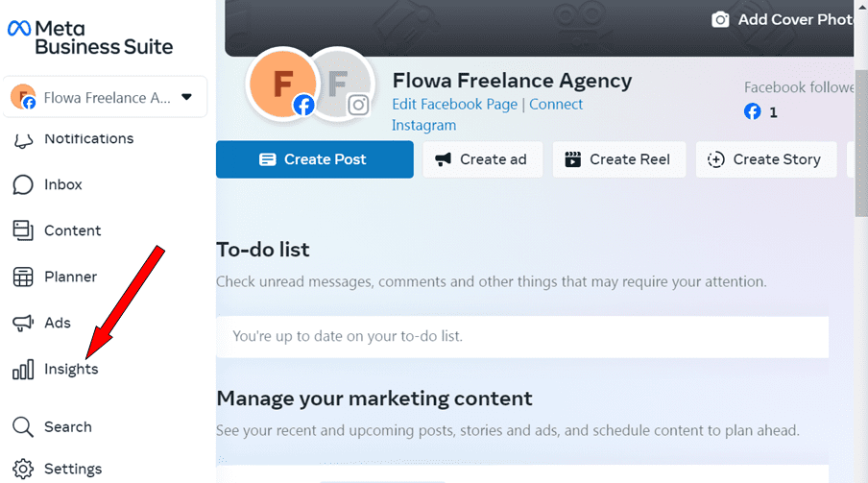Open the Planner calendar grid icon
Screen dimensions: 868x483
click(x=23, y=277)
